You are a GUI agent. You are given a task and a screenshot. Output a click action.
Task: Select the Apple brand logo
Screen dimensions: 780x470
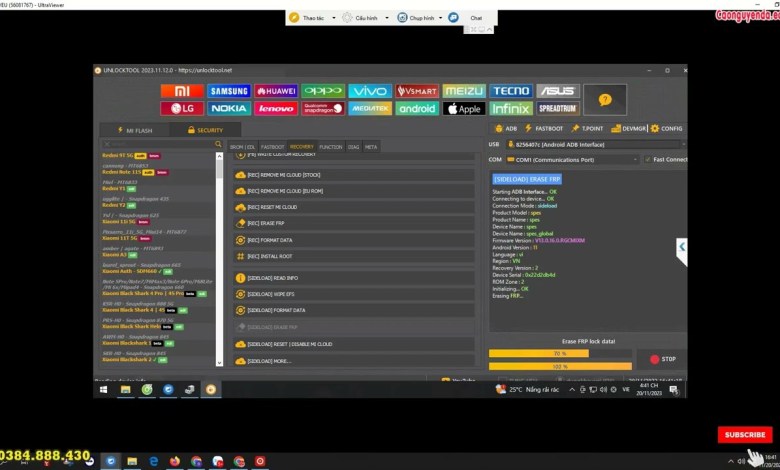tap(464, 108)
